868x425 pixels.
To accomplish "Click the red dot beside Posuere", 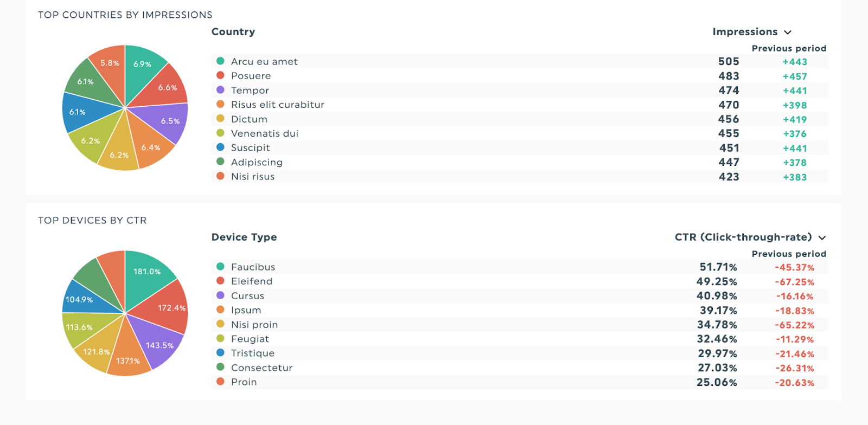I will tap(220, 75).
